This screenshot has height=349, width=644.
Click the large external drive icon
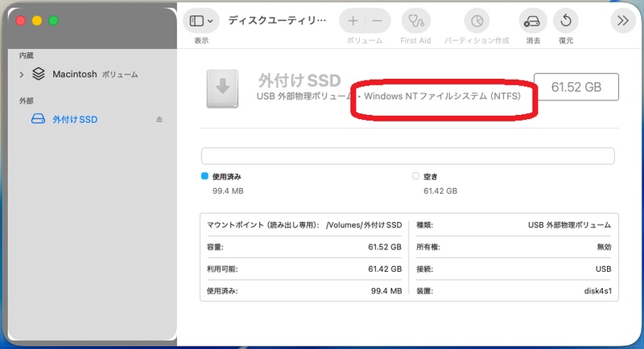click(x=222, y=88)
